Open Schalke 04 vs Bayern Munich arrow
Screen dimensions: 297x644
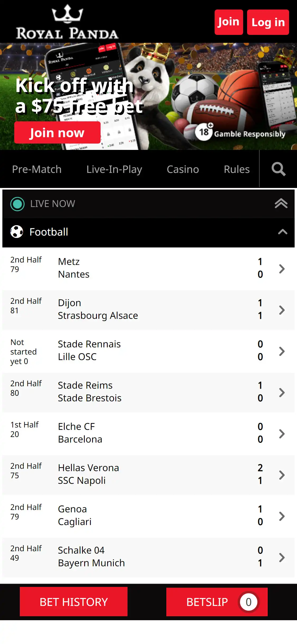282,557
